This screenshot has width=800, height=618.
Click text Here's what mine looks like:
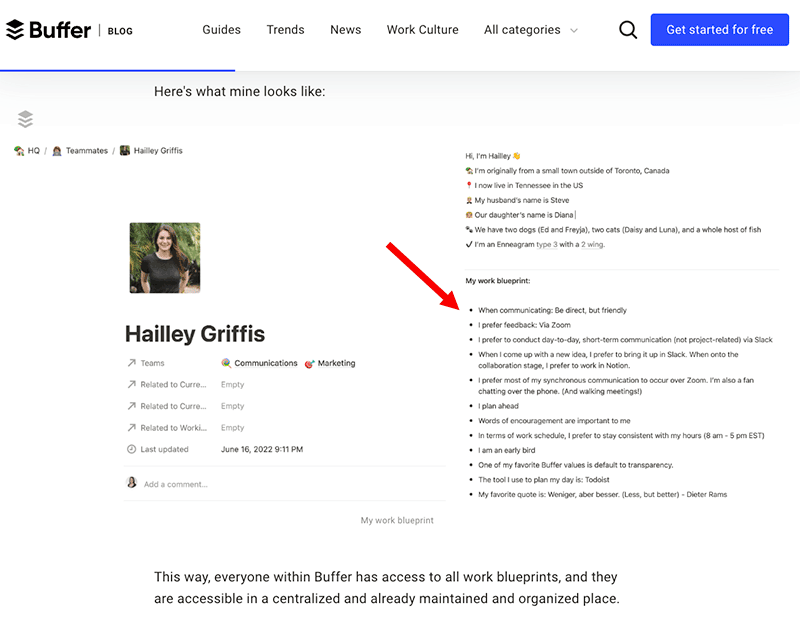tap(239, 91)
